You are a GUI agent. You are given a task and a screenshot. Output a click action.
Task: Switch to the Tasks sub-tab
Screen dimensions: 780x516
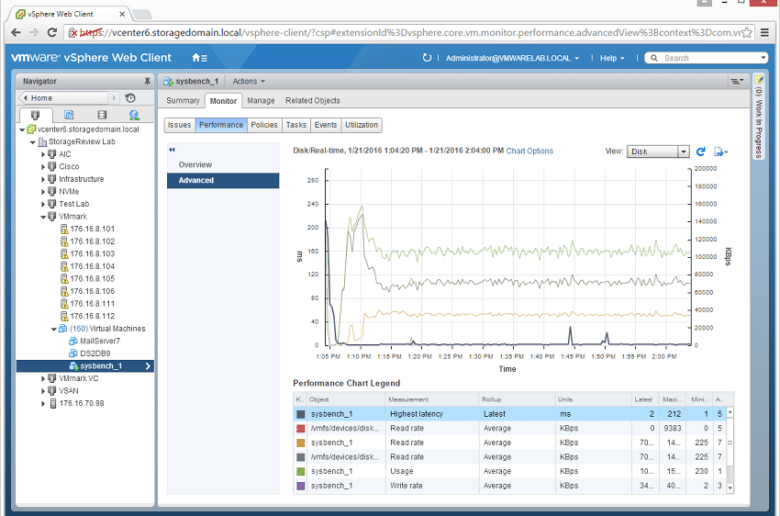[296, 125]
